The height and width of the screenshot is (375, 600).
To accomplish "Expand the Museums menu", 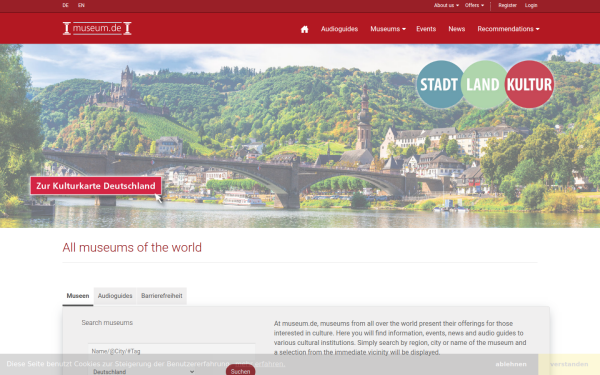I will click(x=388, y=29).
